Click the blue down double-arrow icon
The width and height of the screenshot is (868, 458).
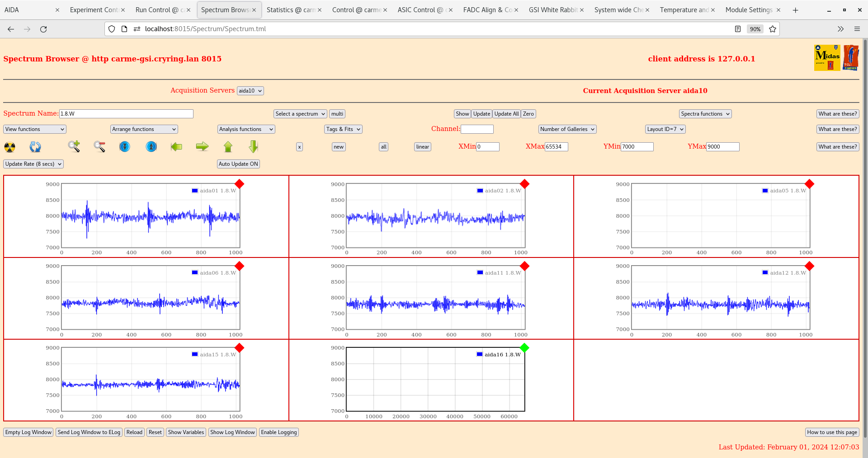125,147
